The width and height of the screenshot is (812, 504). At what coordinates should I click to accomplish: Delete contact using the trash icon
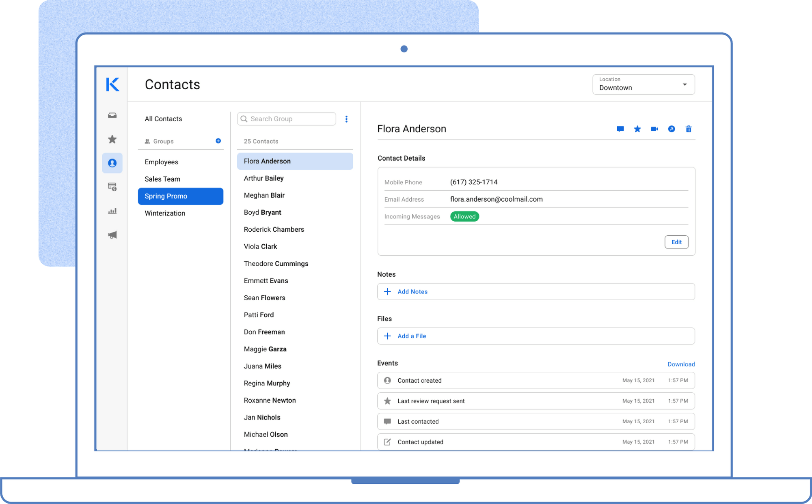tap(688, 129)
